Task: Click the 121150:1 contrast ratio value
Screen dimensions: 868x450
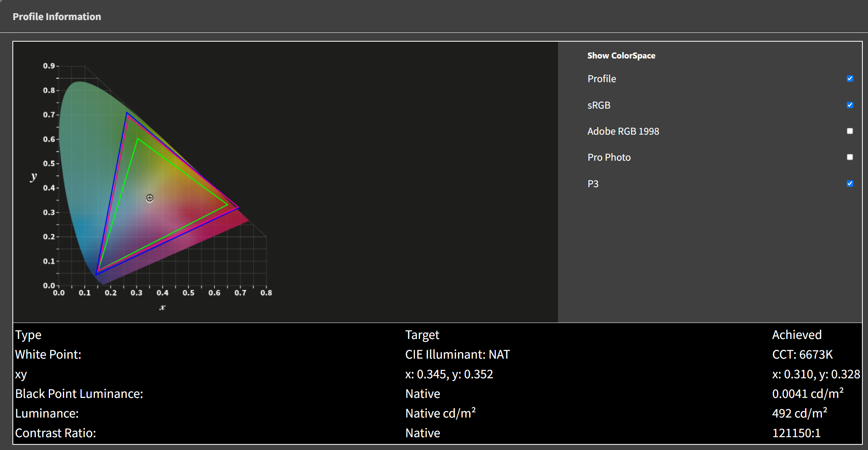Action: pyautogui.click(x=796, y=433)
